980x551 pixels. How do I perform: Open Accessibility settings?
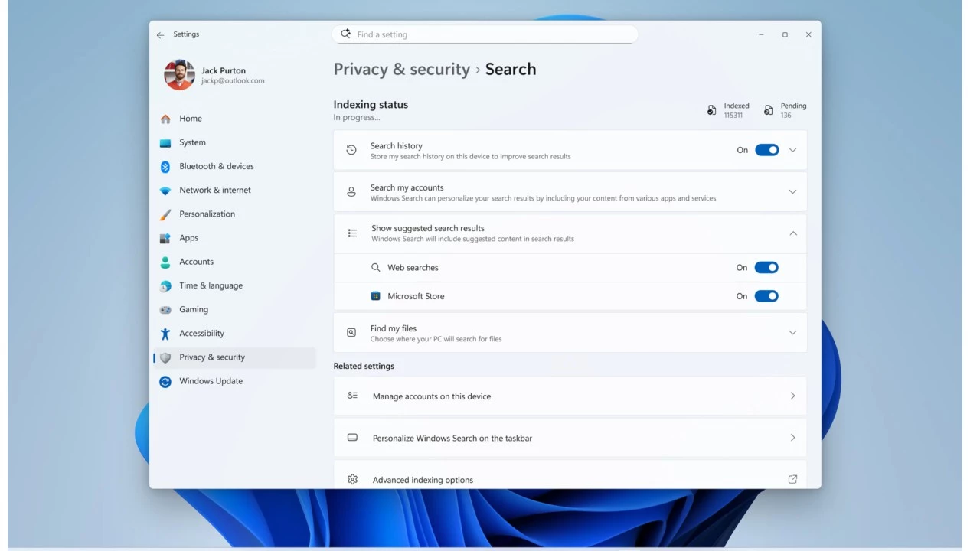[234, 334]
